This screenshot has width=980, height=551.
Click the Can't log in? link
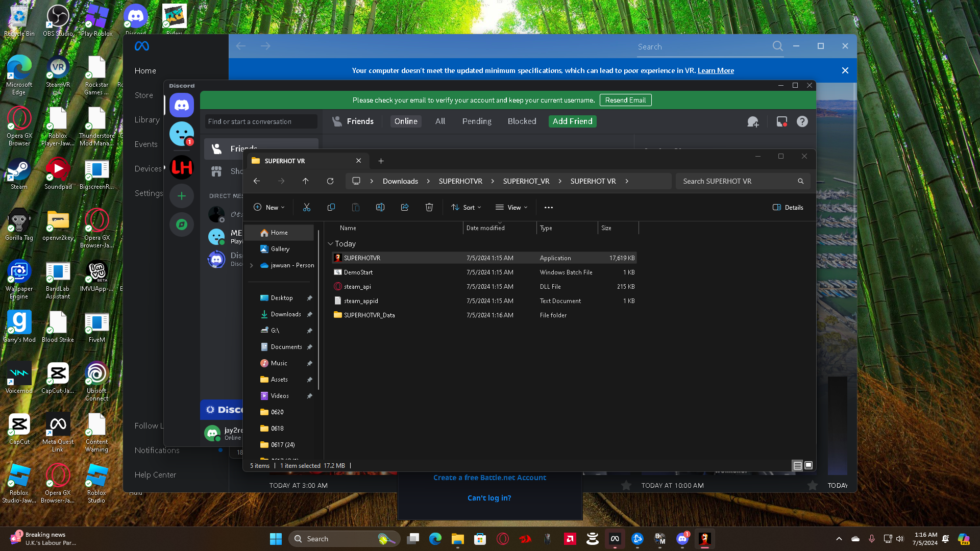coord(489,498)
